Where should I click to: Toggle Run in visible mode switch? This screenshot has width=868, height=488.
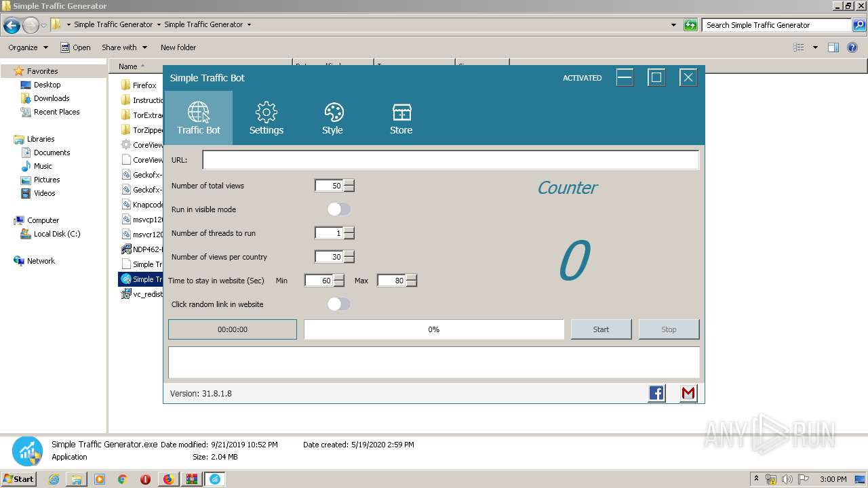(339, 209)
